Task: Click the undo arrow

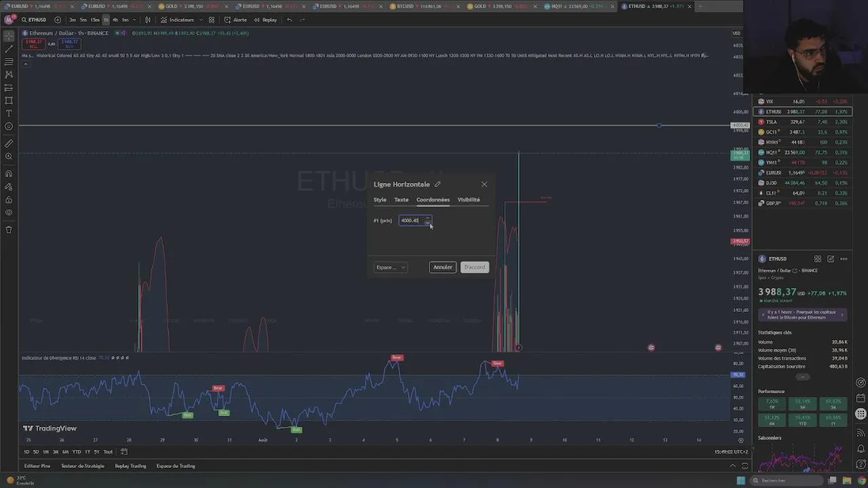Action: (x=290, y=20)
